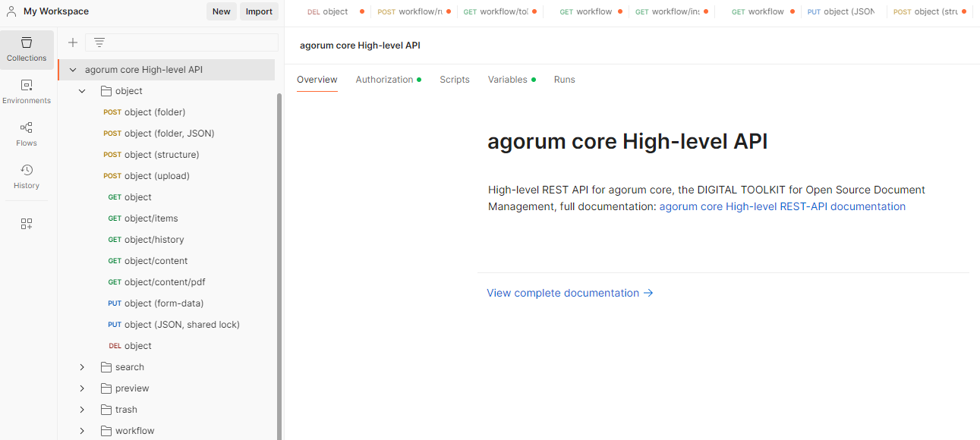
Task: Select PUT object (form-data) request
Action: [x=156, y=303]
